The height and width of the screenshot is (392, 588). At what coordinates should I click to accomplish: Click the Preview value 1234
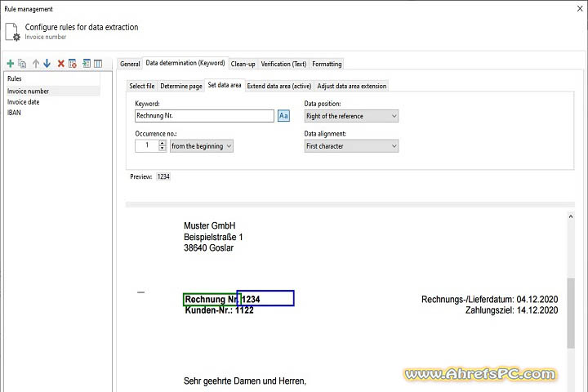click(163, 176)
